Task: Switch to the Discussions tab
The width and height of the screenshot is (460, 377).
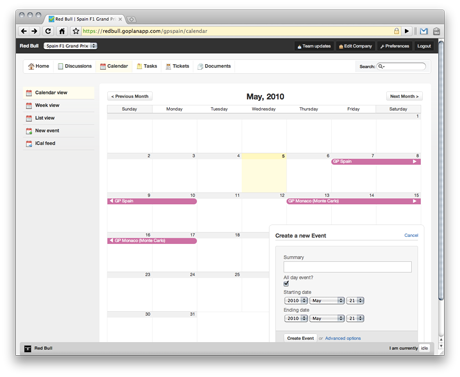Action: tap(75, 66)
